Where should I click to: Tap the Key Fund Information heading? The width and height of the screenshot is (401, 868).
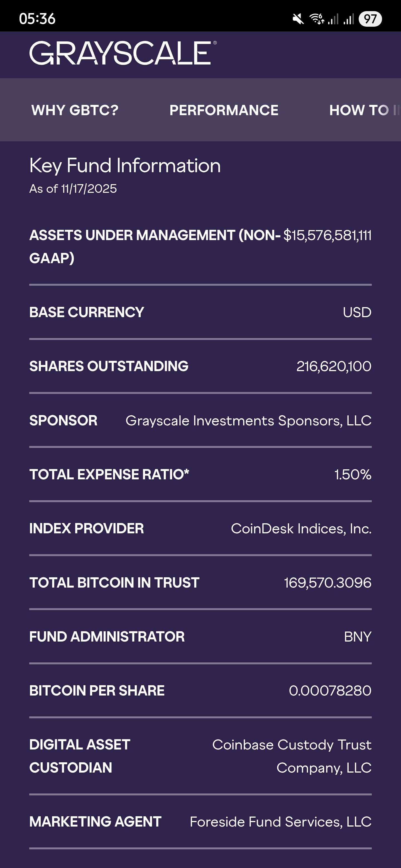coord(125,166)
